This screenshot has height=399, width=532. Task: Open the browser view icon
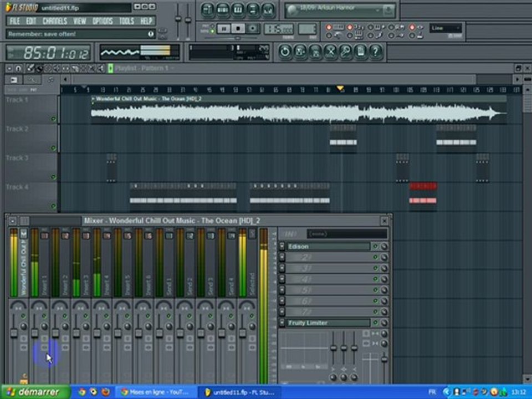pyautogui.click(x=253, y=10)
